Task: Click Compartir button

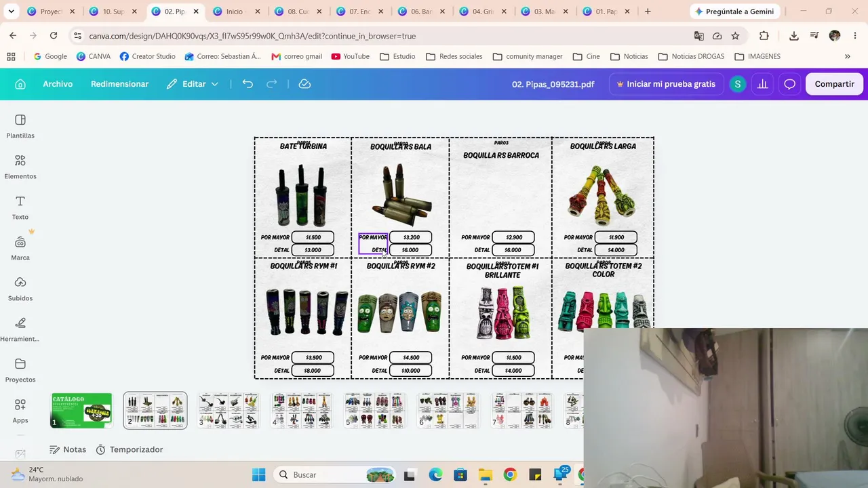Action: [834, 84]
